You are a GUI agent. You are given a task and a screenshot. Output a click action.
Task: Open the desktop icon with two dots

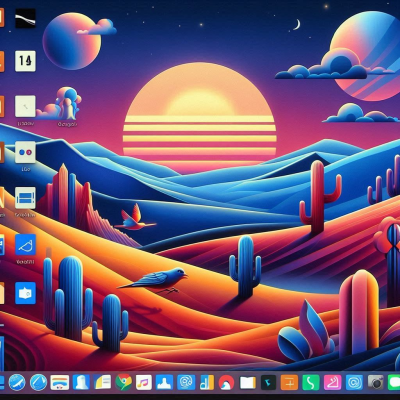25,152
